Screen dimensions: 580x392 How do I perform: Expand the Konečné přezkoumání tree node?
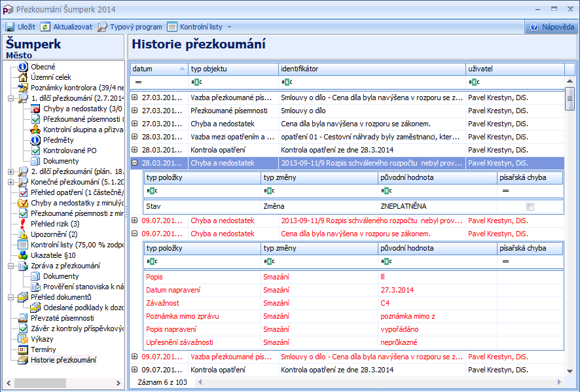click(x=10, y=182)
